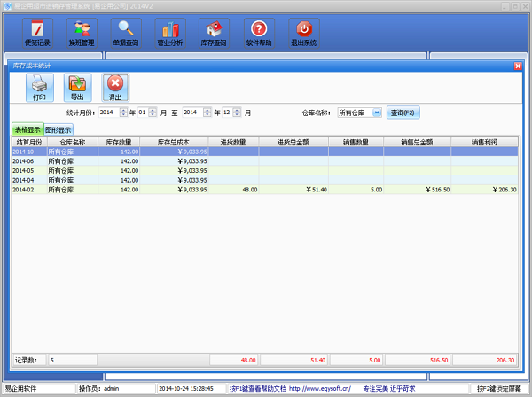Viewport: 532px width, 397px height.
Task: Sort by 进货数量 column header
Action: click(x=233, y=142)
